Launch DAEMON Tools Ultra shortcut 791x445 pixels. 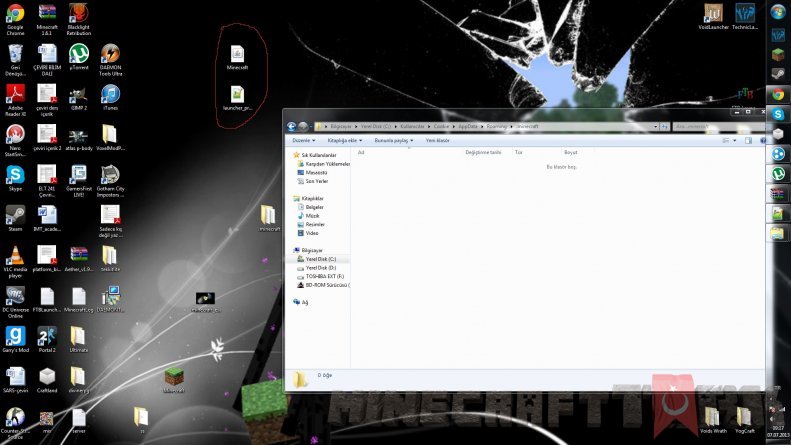click(x=110, y=60)
